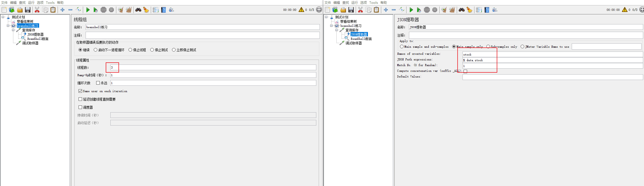644x186 pixels.
Task: Check the 永远 loop checkbox
Action: coord(98,83)
